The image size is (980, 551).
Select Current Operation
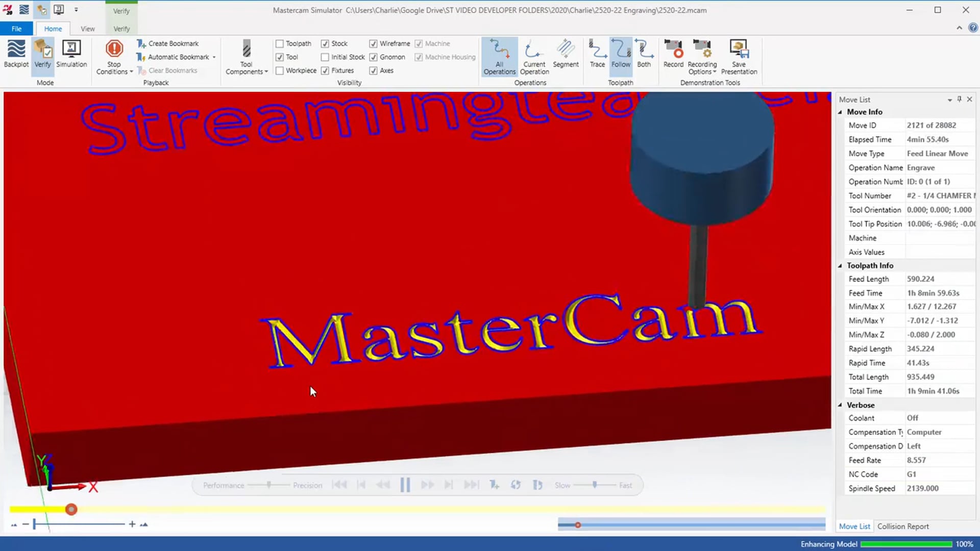click(x=534, y=57)
